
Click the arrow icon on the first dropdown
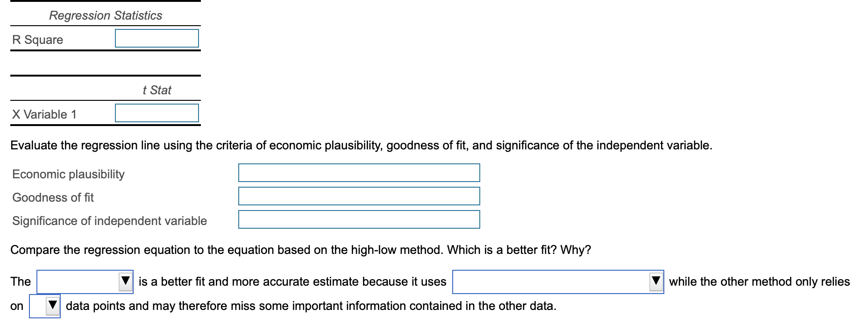coord(126,280)
